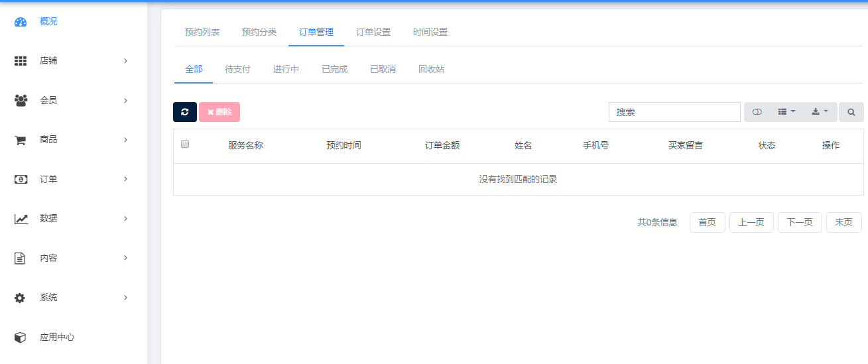Check the select-all checkbox in table header
This screenshot has height=364, width=868.
(x=185, y=144)
